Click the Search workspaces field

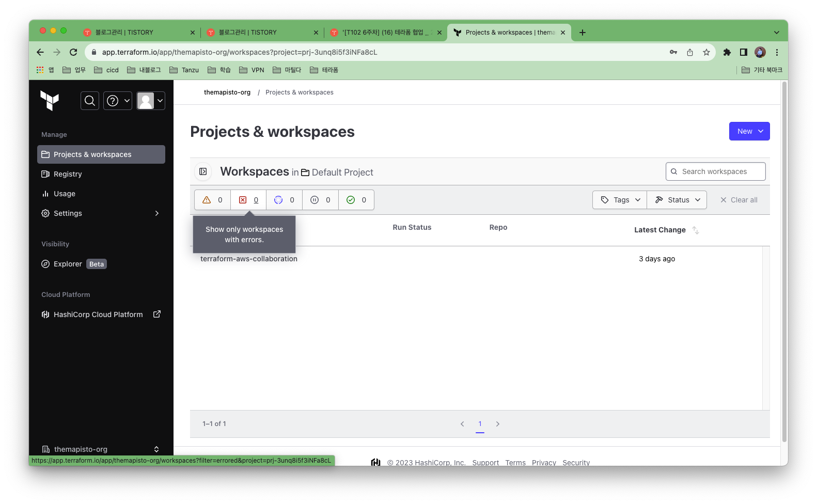pyautogui.click(x=716, y=171)
